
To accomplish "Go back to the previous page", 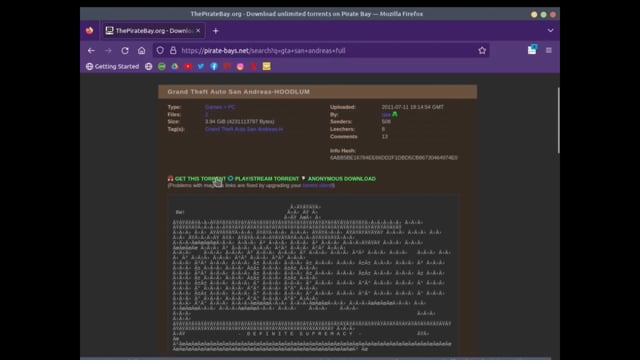I will (91, 51).
